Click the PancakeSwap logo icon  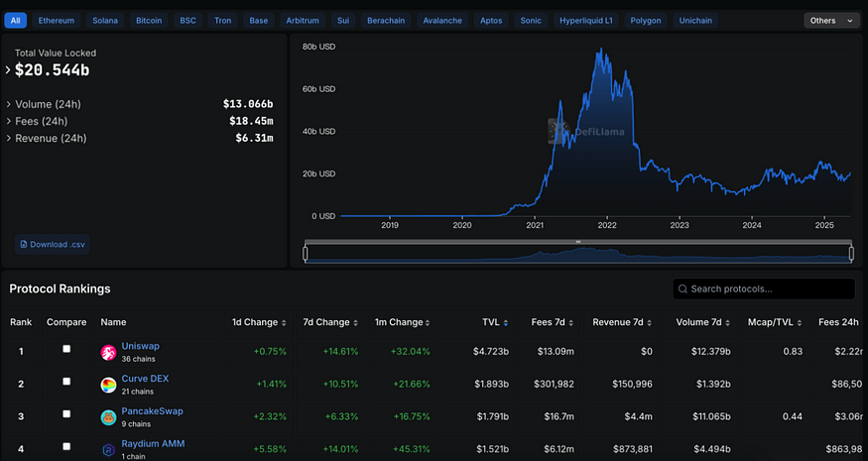[108, 417]
